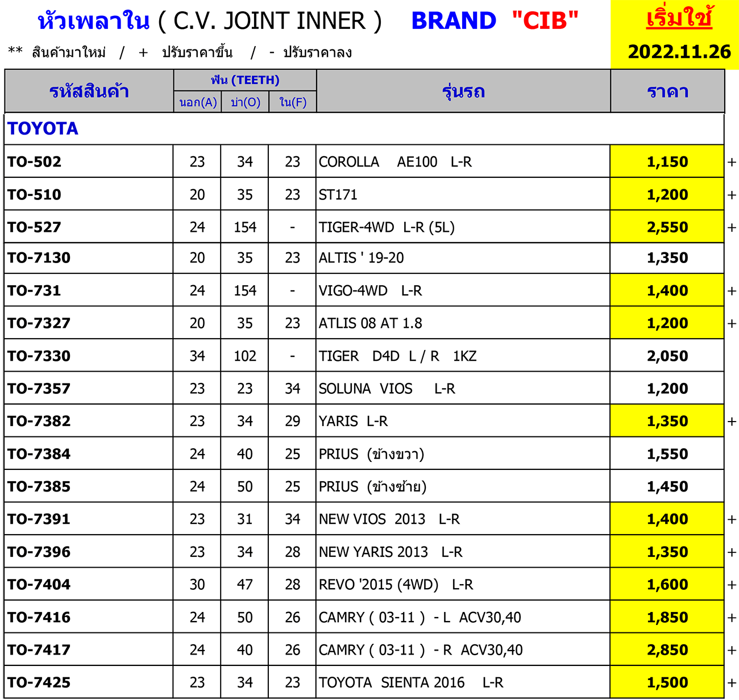739x700 pixels.
Task: Click the value 154 in TO-527 row
Action: point(245,227)
